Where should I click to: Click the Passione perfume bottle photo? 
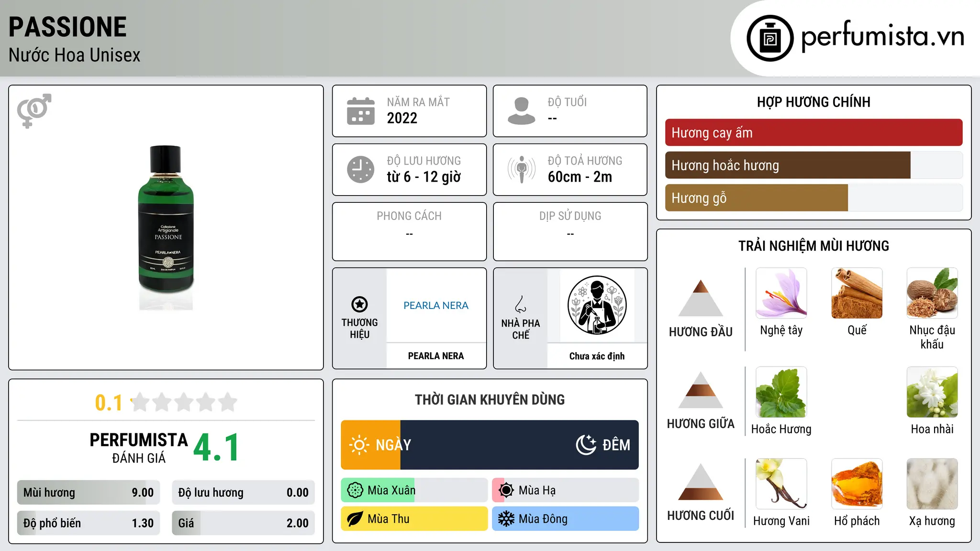(x=166, y=227)
